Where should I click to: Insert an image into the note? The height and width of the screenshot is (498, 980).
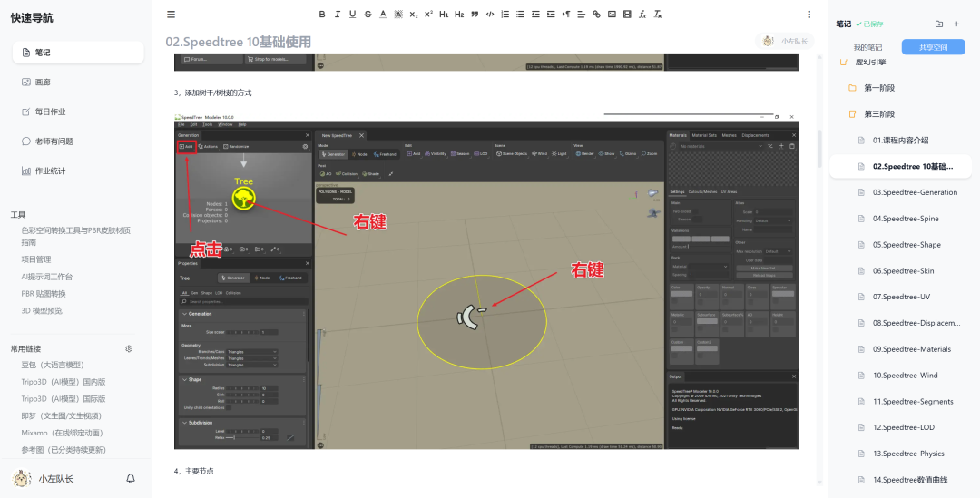[x=612, y=15]
